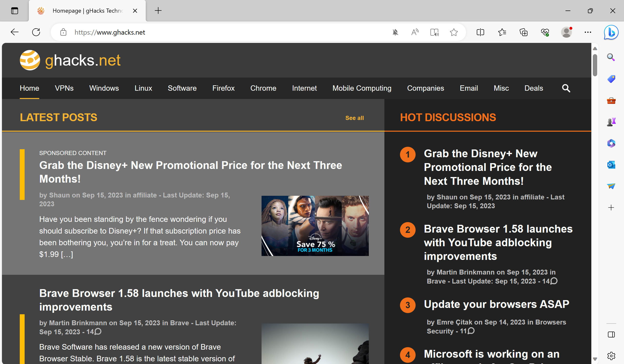Viewport: 624px width, 364px height.
Task: Open sidebar Games chess icon
Action: point(611,122)
